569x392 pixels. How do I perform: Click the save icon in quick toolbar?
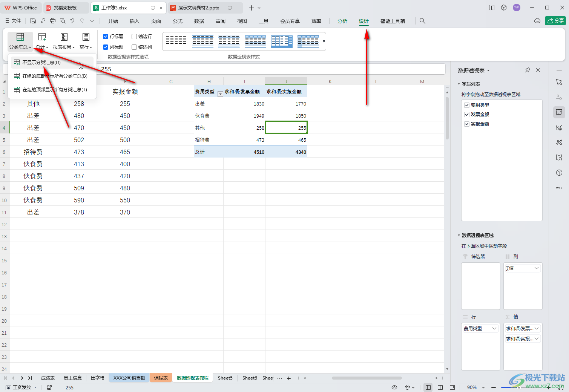pyautogui.click(x=33, y=21)
